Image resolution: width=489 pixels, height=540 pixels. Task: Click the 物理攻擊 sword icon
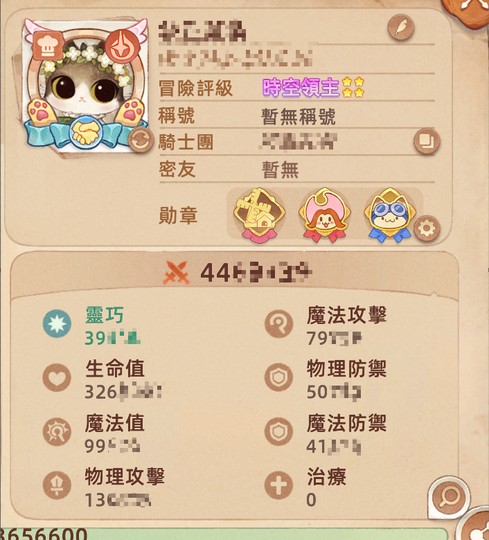coord(57,485)
